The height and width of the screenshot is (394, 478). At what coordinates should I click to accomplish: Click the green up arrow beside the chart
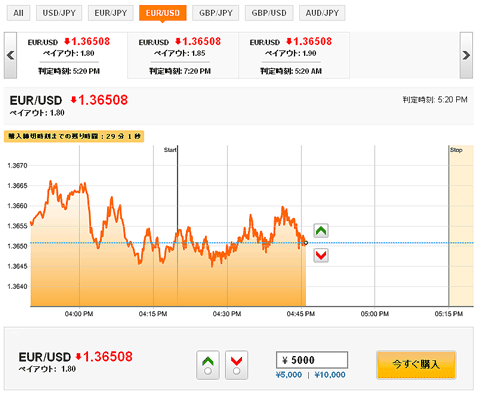321,231
